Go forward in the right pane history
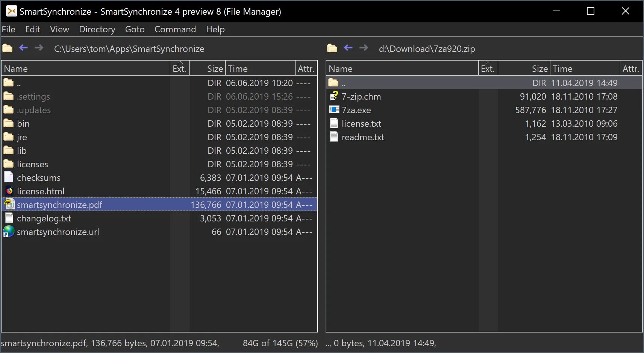Image resolution: width=644 pixels, height=353 pixels. (x=364, y=48)
